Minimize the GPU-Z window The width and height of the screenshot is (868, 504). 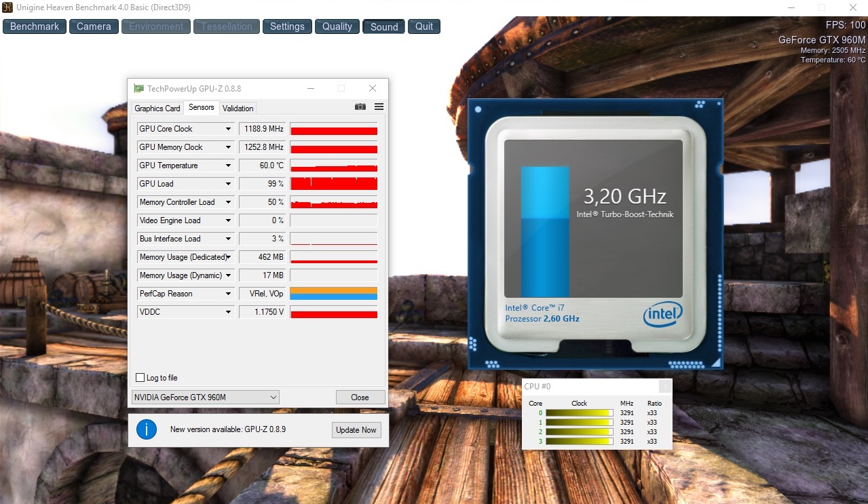310,88
